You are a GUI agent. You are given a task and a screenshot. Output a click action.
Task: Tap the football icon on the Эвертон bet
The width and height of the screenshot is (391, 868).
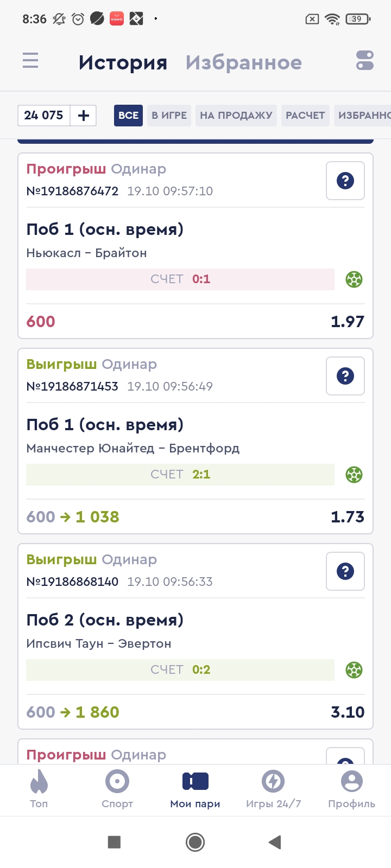[x=354, y=670]
